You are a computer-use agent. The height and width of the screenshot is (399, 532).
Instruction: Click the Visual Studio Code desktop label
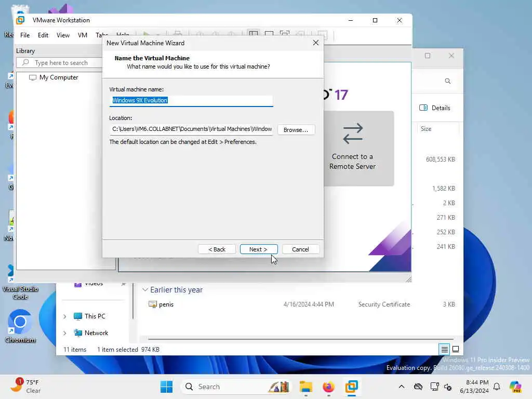(x=20, y=292)
